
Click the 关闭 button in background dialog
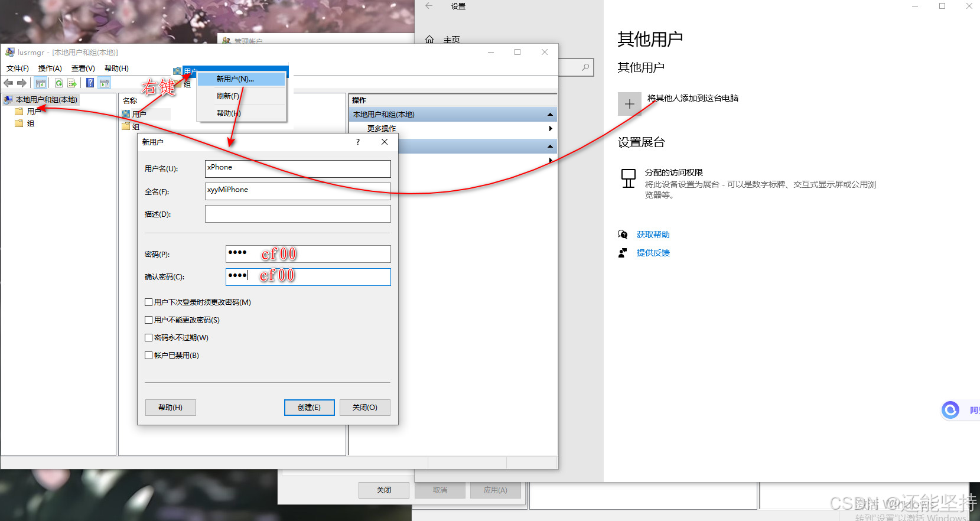[x=384, y=490]
